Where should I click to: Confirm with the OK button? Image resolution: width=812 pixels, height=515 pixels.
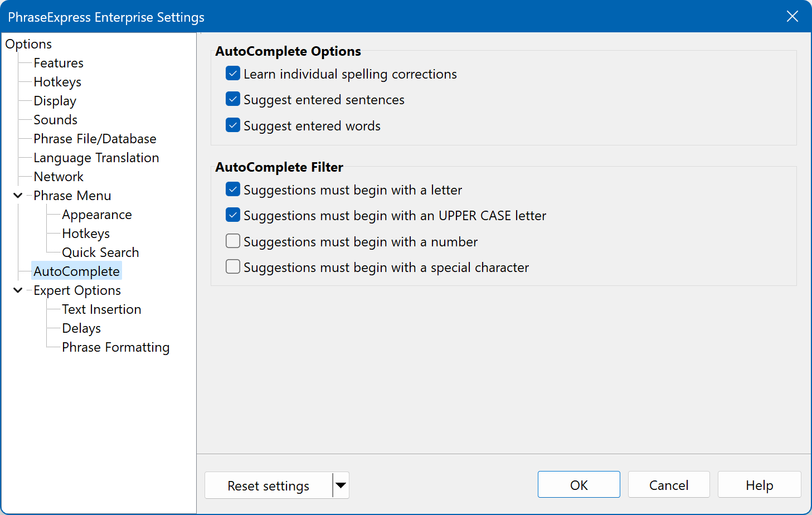(579, 485)
